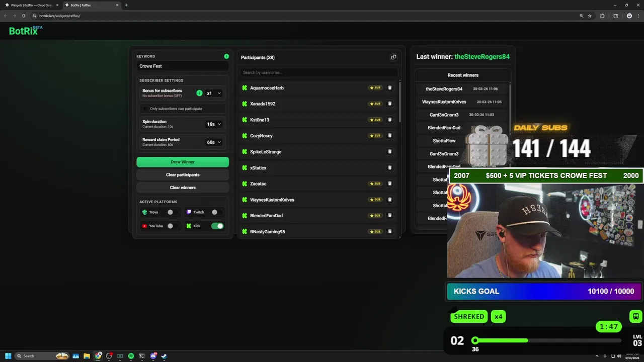The width and height of the screenshot is (644, 362).
Task: Click the green keyword info icon
Action: (226, 56)
